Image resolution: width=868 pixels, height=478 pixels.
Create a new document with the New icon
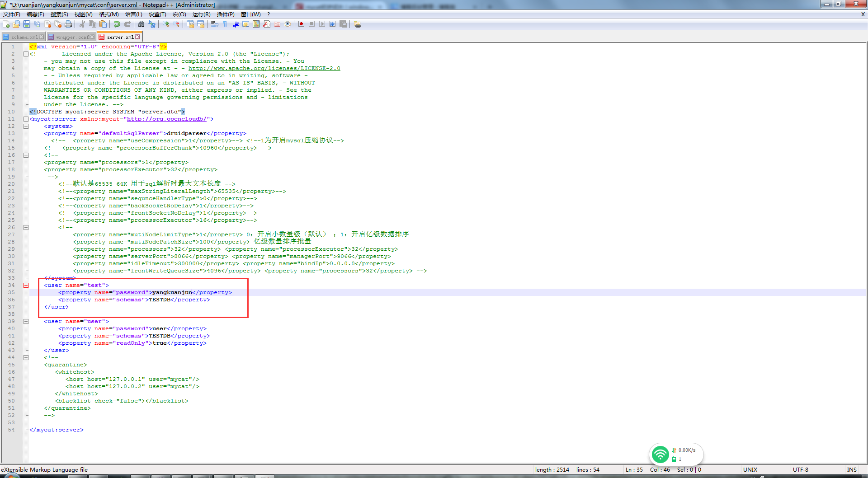(x=6, y=24)
